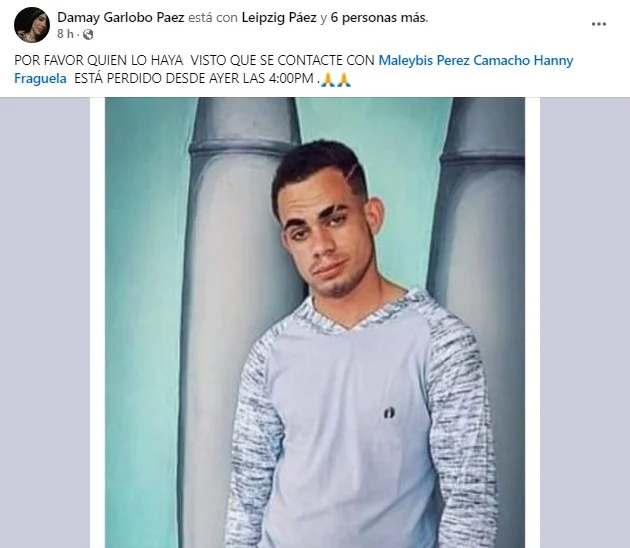This screenshot has height=548, width=630.
Task: Open the "8 h" post timestamp
Action: click(65, 34)
